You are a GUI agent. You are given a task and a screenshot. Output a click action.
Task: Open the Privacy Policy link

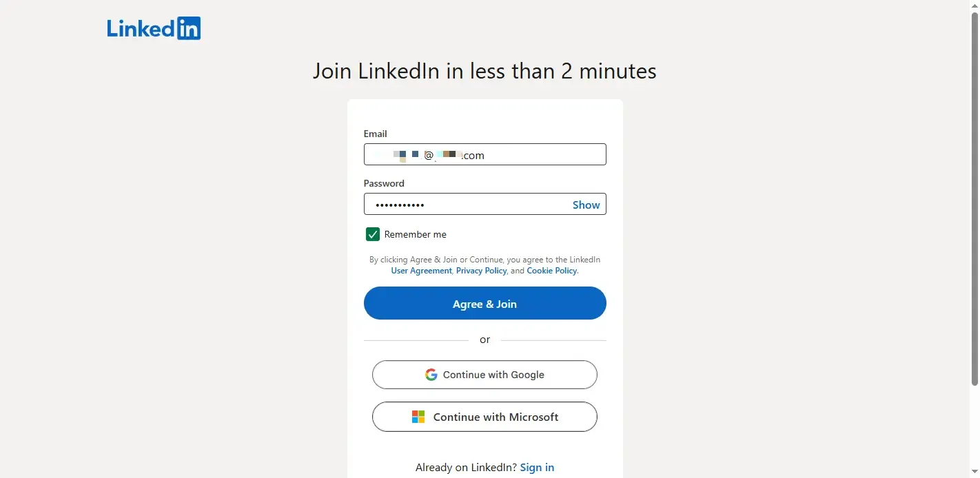click(x=481, y=270)
